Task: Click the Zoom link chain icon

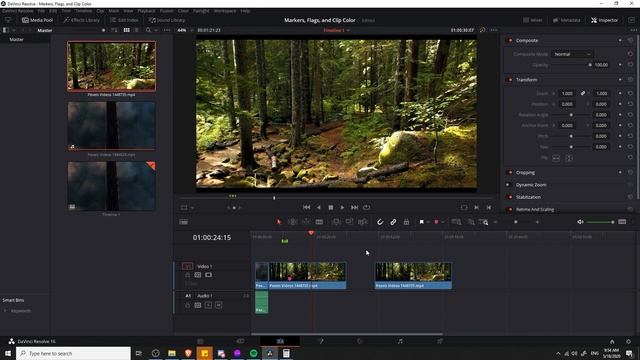Action: click(583, 93)
